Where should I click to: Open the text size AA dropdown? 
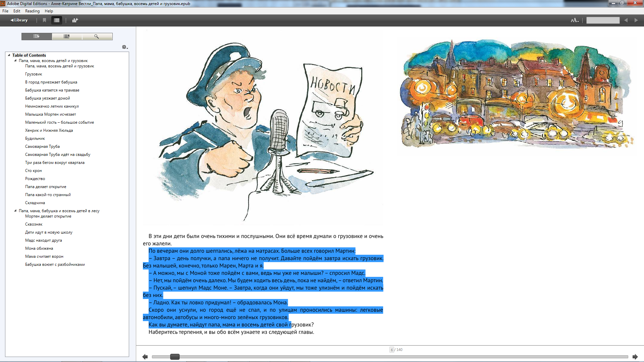tap(575, 20)
